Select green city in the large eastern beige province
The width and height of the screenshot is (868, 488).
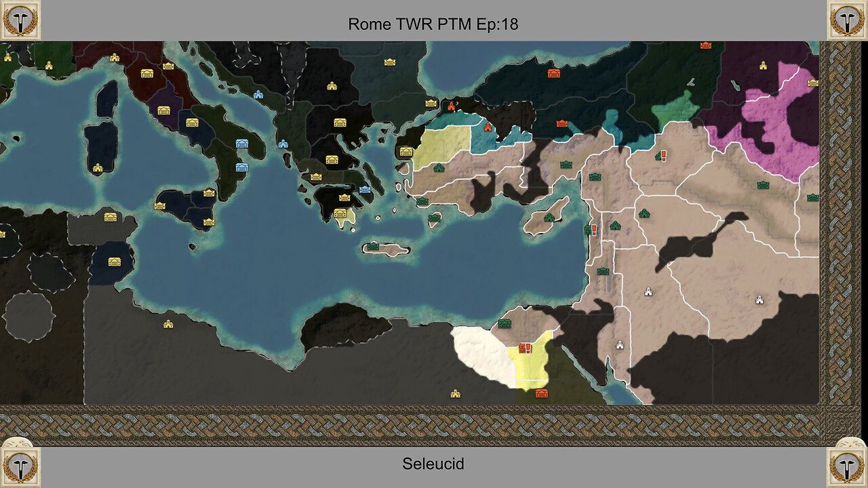(763, 185)
